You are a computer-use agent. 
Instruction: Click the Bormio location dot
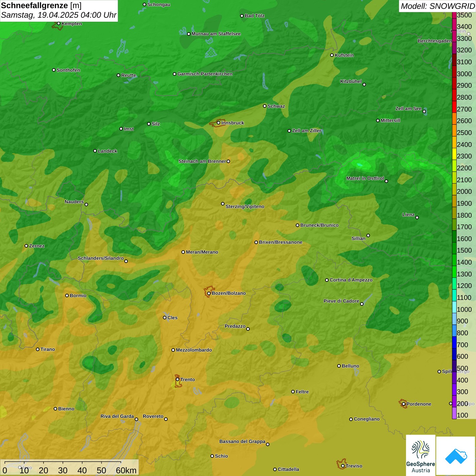tap(67, 295)
